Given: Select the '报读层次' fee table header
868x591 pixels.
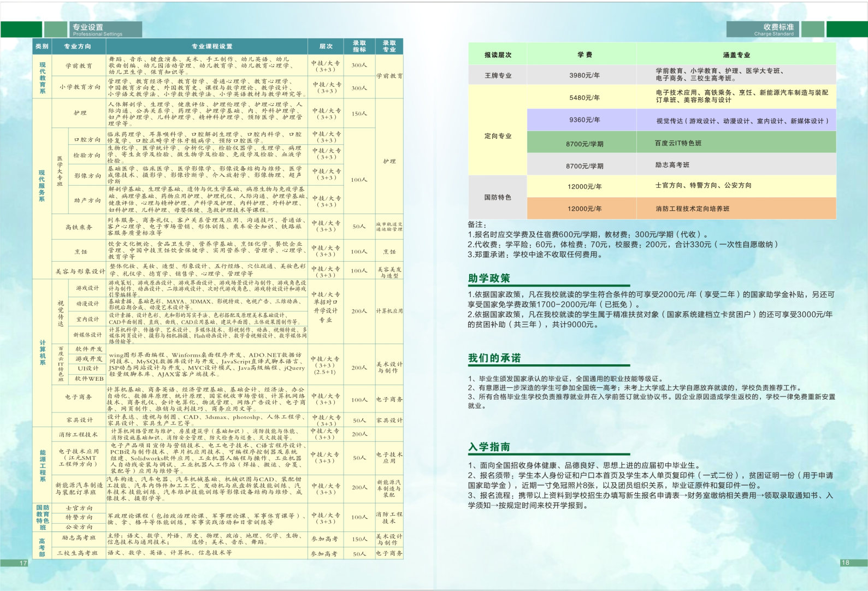Looking at the screenshot, I should pyautogui.click(x=498, y=55).
